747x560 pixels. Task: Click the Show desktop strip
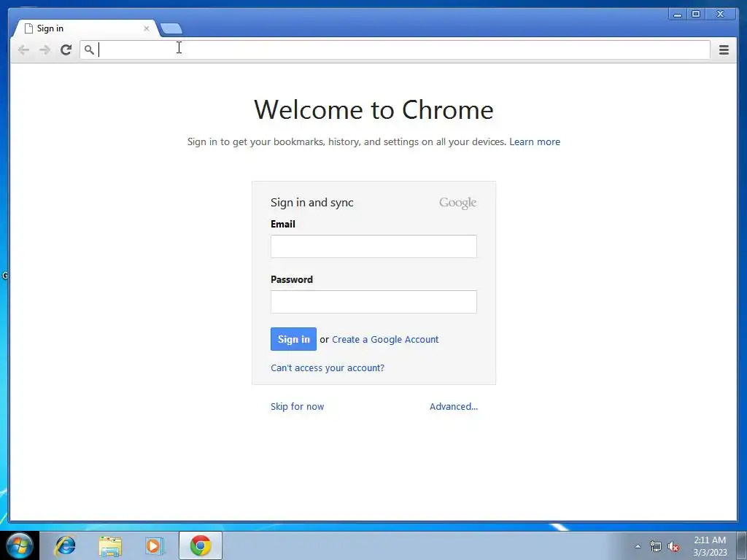tap(742, 545)
